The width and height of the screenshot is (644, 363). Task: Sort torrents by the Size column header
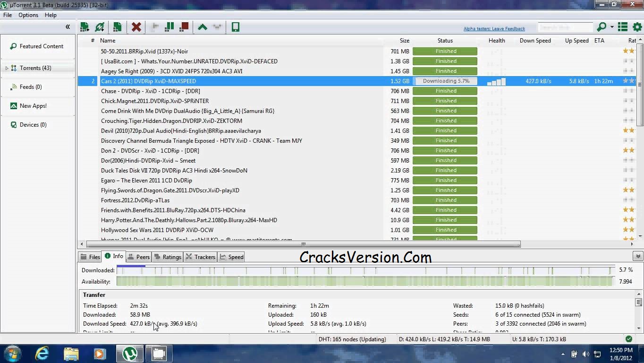[405, 41]
